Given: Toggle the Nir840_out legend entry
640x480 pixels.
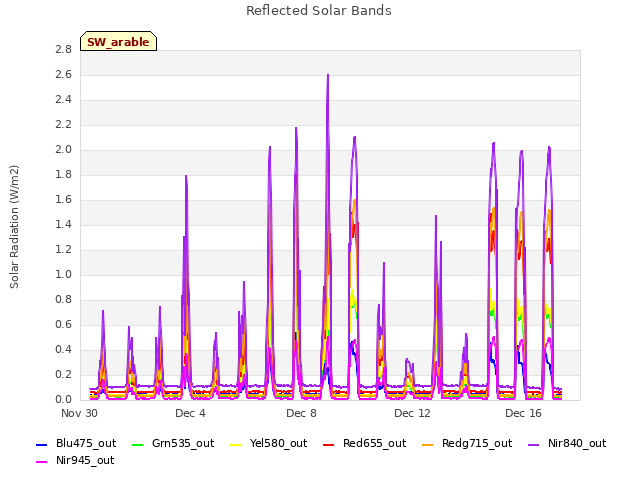Looking at the screenshot, I should 567,444.
